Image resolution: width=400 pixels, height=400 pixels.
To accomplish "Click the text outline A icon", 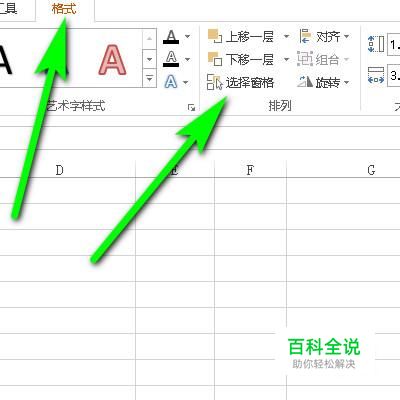I will 171,59.
